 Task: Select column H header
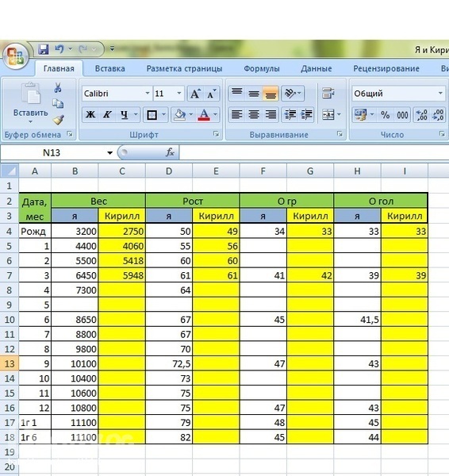pyautogui.click(x=357, y=171)
